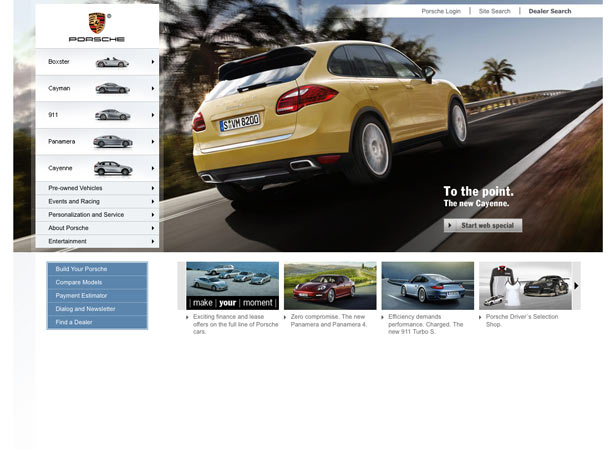Image resolution: width=615 pixels, height=449 pixels.
Task: Expand Personalization and Service menu
Action: tap(97, 214)
